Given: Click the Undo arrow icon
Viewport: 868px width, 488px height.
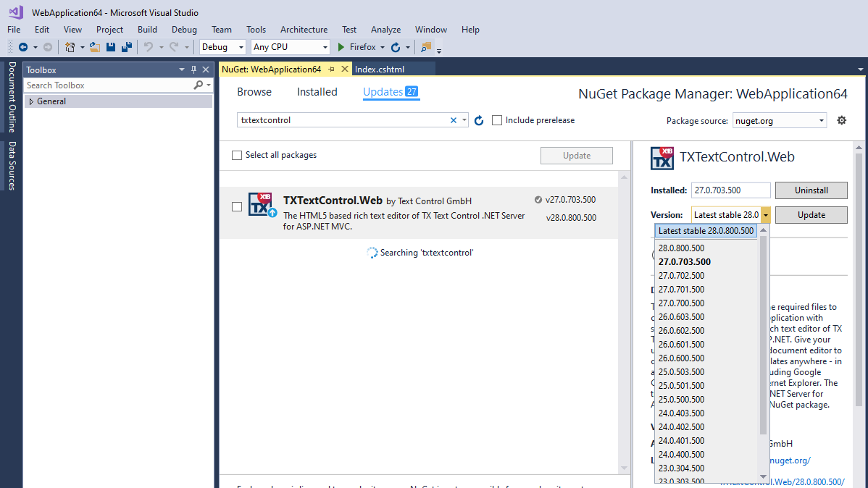Looking at the screenshot, I should 149,47.
